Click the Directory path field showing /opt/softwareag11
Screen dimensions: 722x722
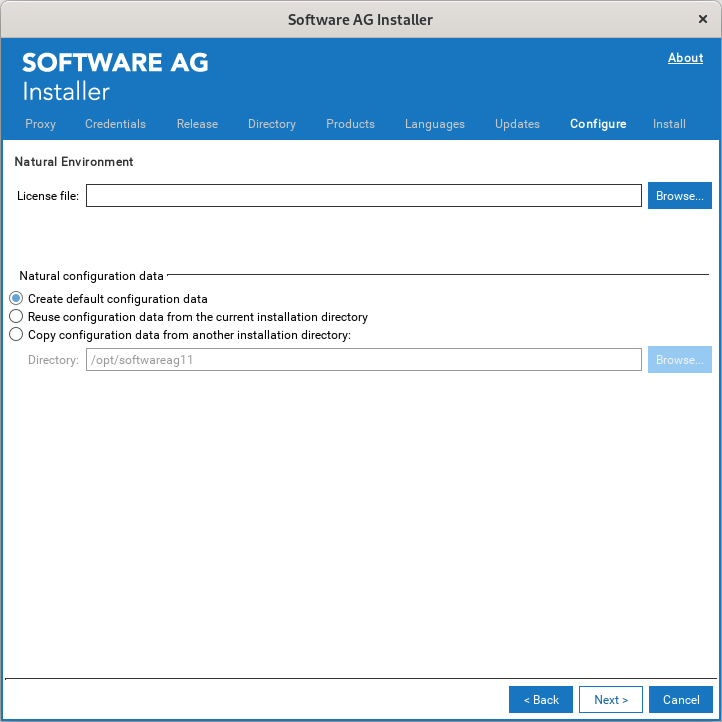(363, 360)
